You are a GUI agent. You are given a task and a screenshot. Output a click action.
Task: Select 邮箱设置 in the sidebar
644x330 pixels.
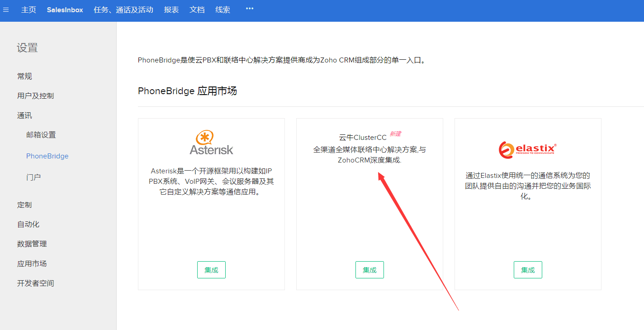41,135
